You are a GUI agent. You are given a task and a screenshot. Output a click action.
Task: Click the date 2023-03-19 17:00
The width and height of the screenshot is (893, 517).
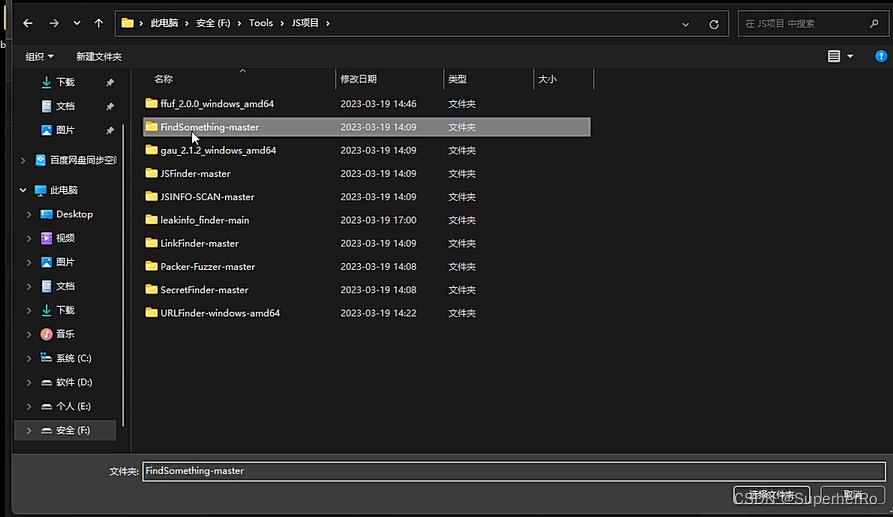(378, 220)
